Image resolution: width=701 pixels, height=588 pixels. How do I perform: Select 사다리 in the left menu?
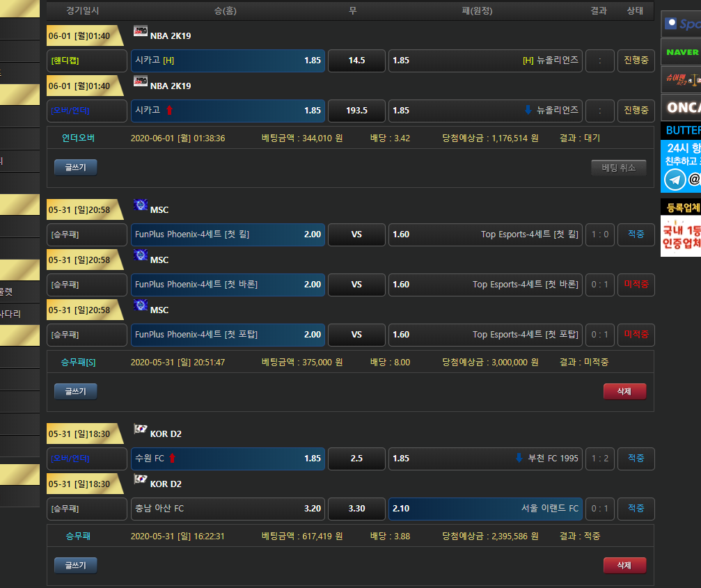pyautogui.click(x=10, y=314)
